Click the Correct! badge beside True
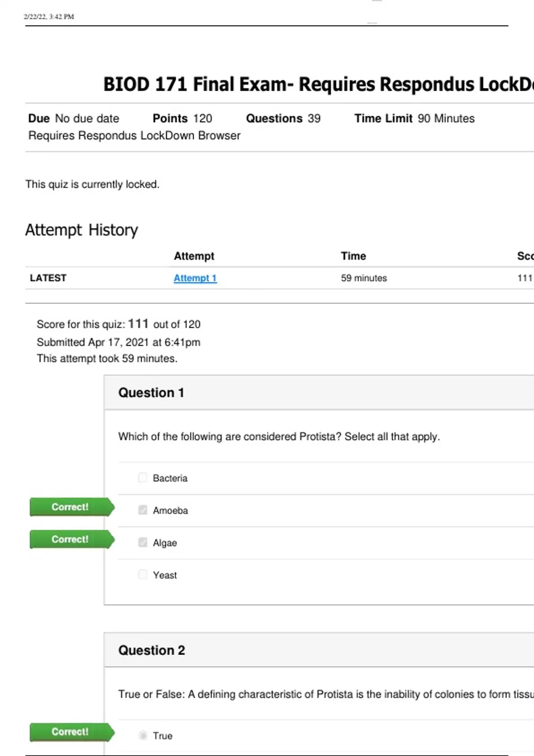This screenshot has width=534, height=756. click(70, 732)
